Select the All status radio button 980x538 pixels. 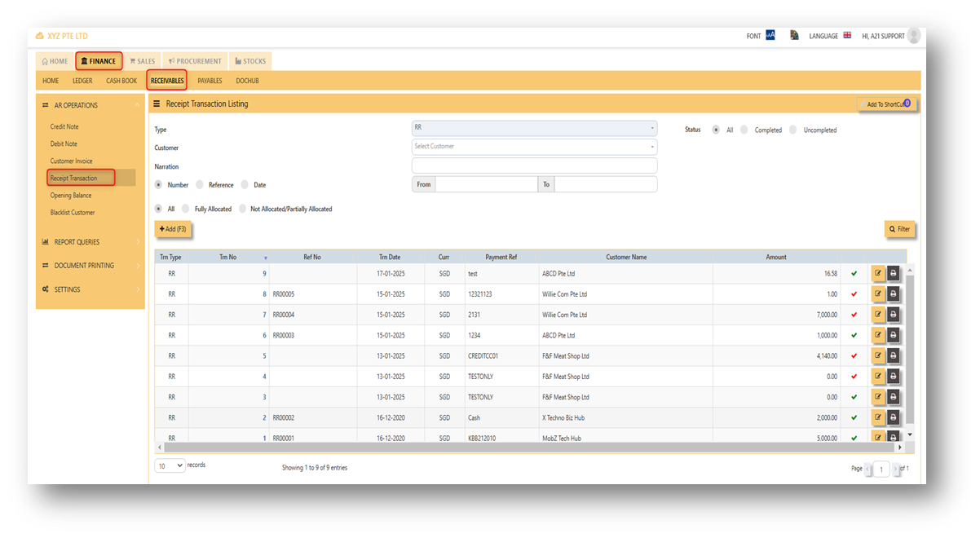pyautogui.click(x=716, y=130)
